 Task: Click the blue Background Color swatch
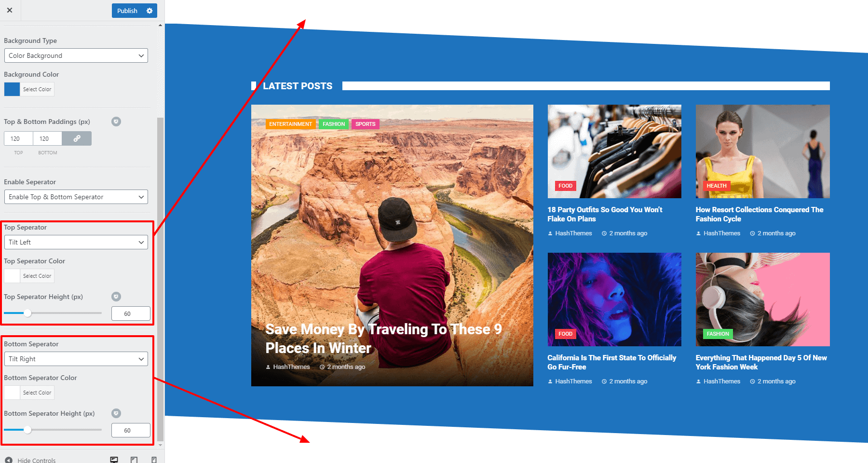click(12, 89)
